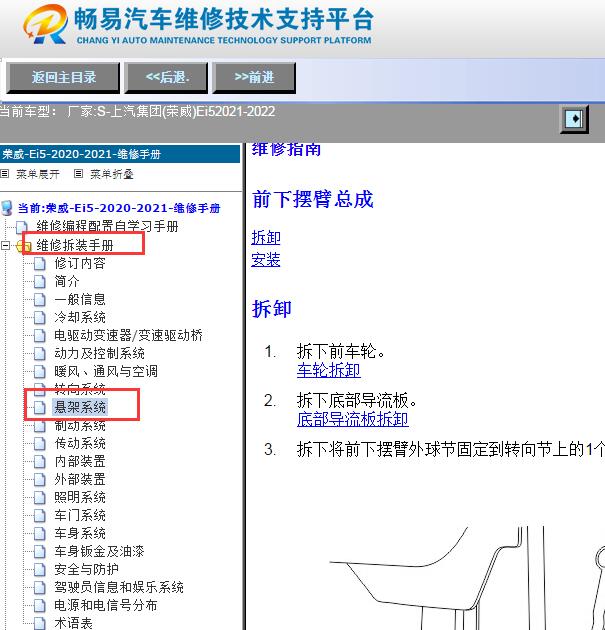The image size is (605, 630).
Task: Toggle the side panel arrow button
Action: (574, 119)
